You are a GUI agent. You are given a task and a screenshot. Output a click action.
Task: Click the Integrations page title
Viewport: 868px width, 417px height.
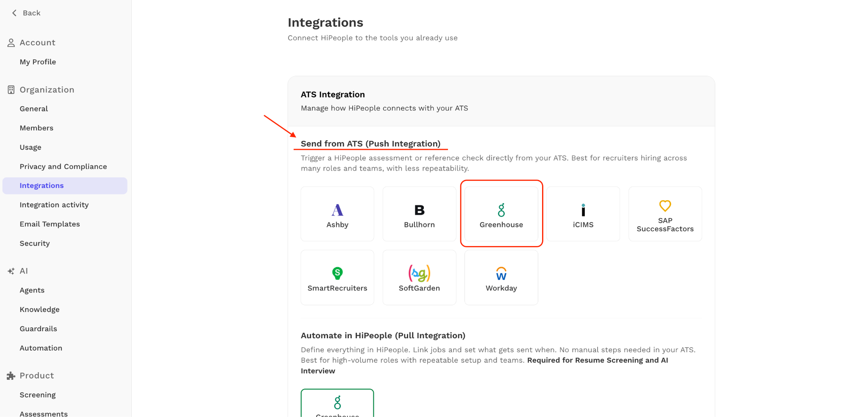[325, 22]
